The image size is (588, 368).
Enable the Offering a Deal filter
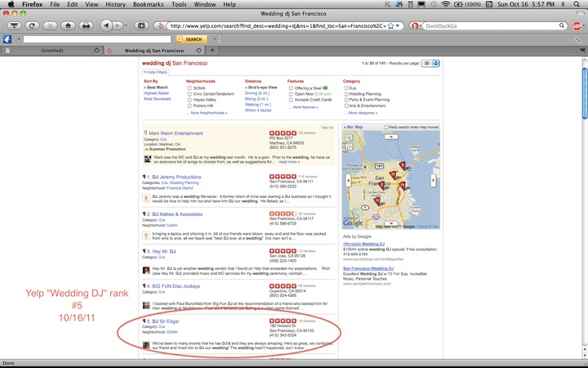(291, 88)
